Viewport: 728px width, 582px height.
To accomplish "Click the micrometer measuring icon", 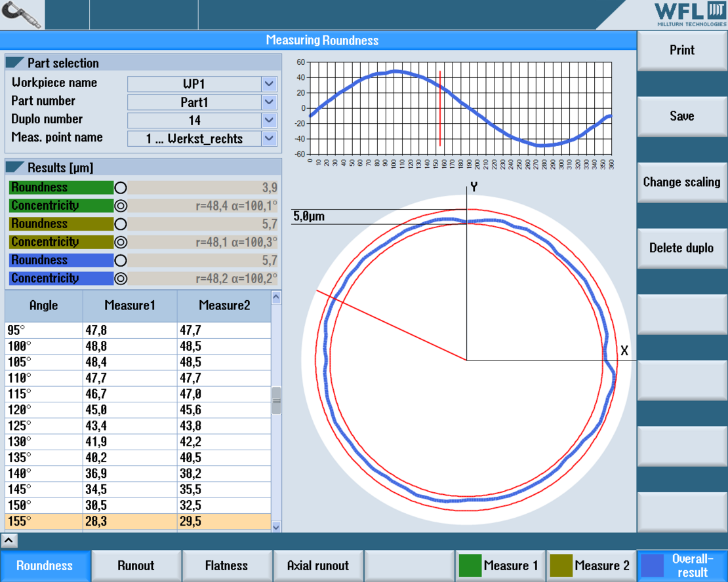I will [x=22, y=14].
